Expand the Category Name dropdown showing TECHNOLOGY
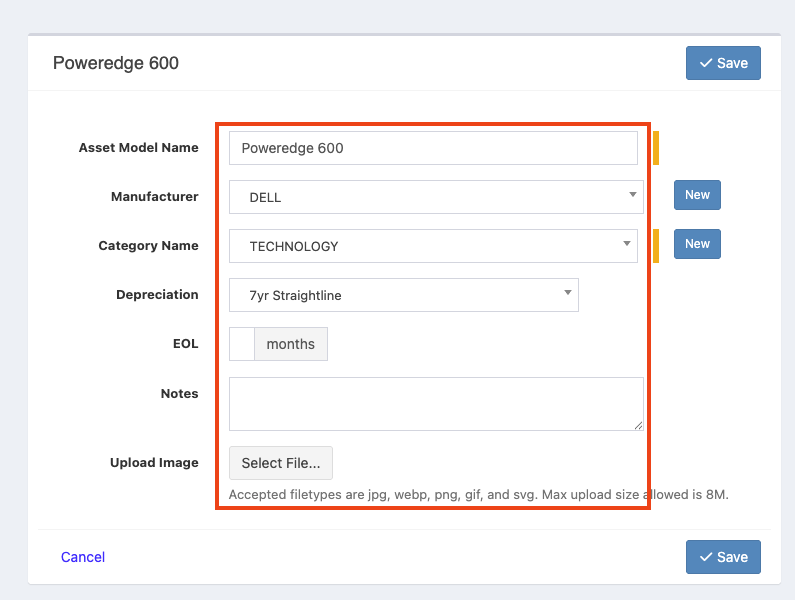This screenshot has height=600, width=795. pos(433,246)
